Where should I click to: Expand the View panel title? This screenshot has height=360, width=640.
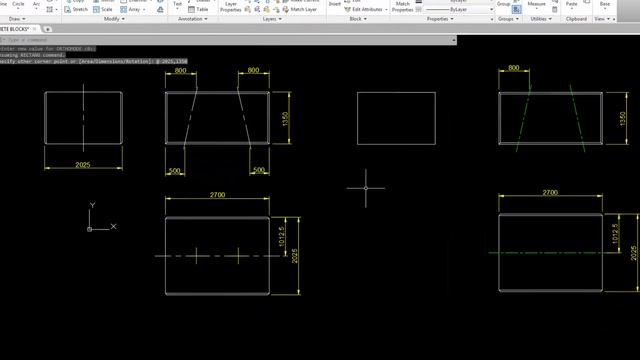[x=602, y=19]
